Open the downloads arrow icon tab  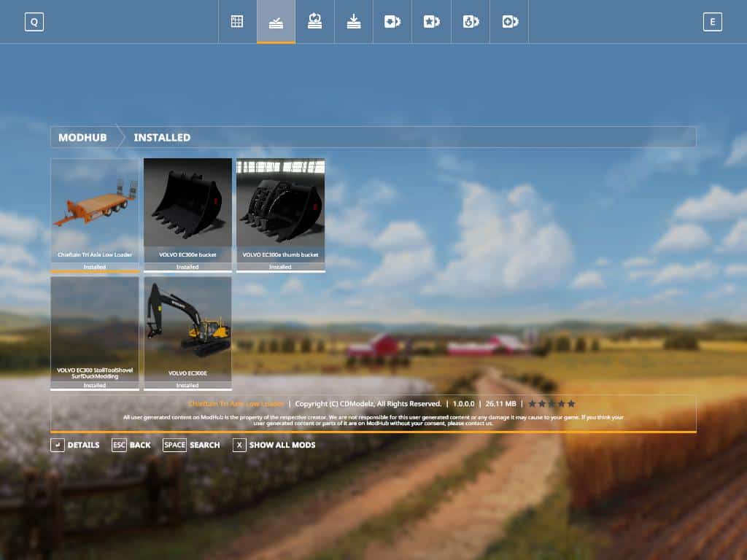click(x=354, y=22)
